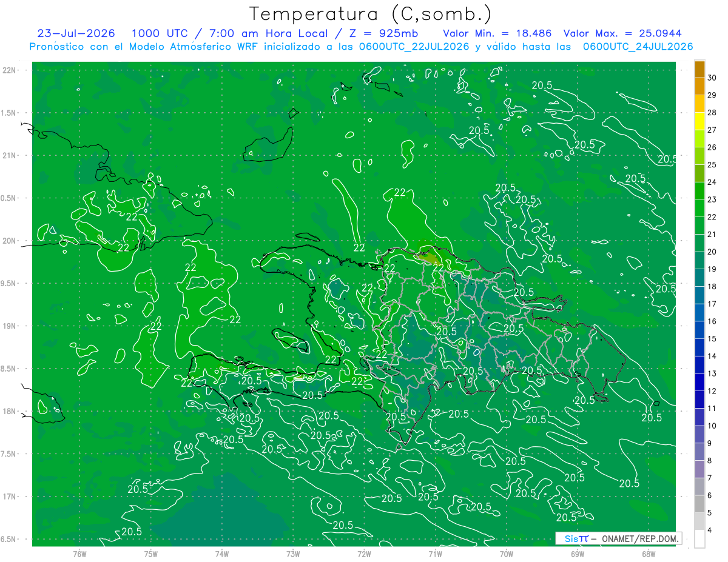This screenshot has width=728, height=562.
Task: Click the "20N" latitude axis label
Action: [x=10, y=241]
